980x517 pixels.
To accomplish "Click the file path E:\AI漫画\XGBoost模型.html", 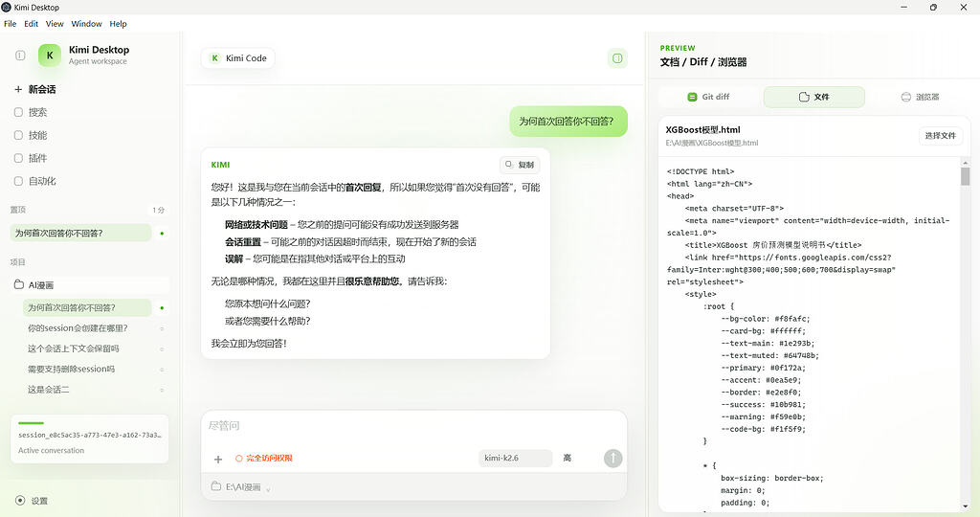I will [x=712, y=144].
